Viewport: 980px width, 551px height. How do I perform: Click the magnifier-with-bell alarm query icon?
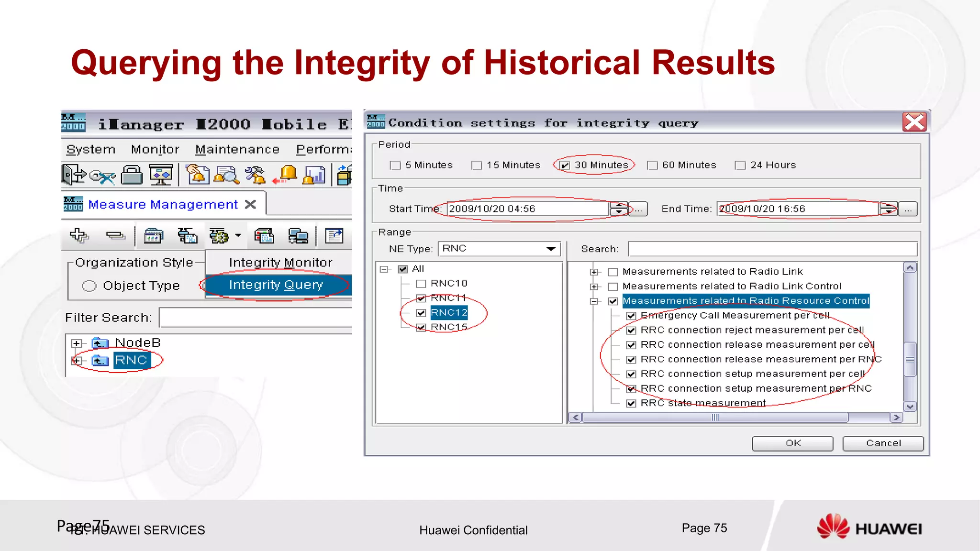[x=226, y=175]
